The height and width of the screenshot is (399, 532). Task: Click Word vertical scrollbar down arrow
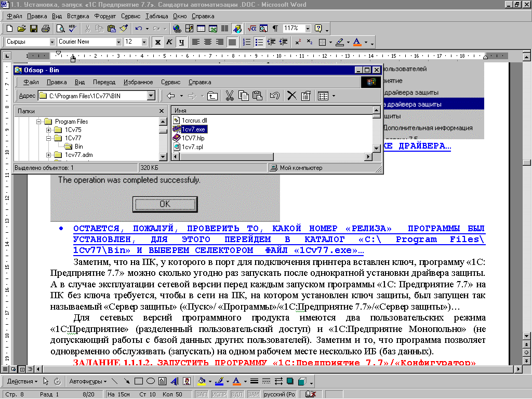[x=527, y=336]
